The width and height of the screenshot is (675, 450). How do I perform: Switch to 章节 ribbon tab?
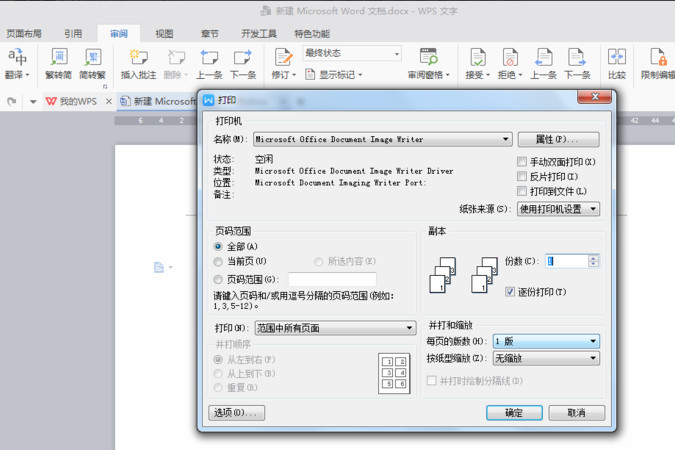tap(210, 34)
